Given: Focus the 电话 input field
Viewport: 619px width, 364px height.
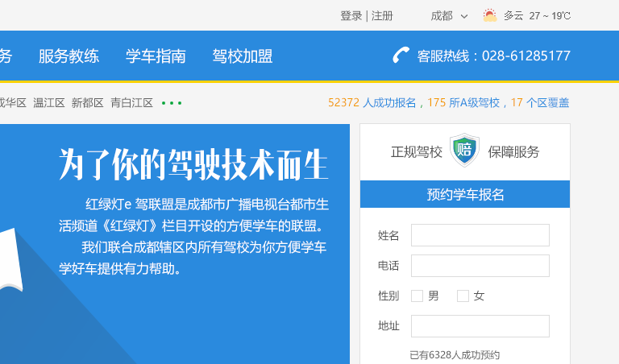Looking at the screenshot, I should (x=480, y=266).
